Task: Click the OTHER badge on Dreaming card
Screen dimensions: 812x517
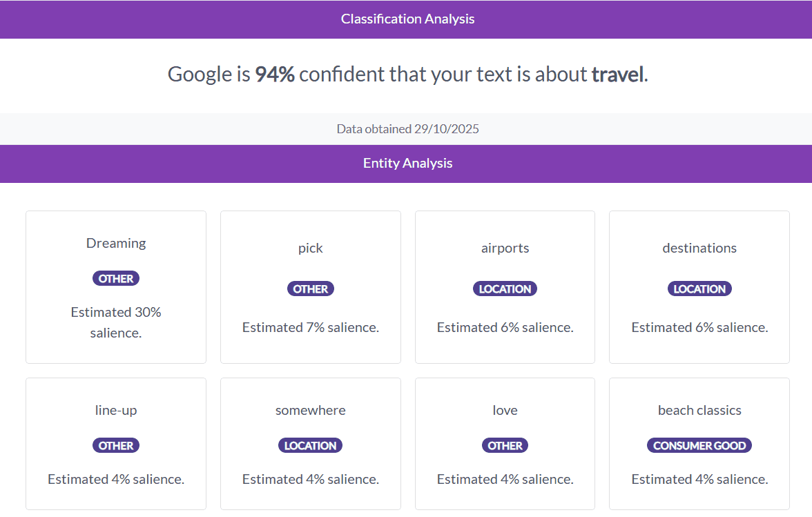Action: [x=116, y=279]
